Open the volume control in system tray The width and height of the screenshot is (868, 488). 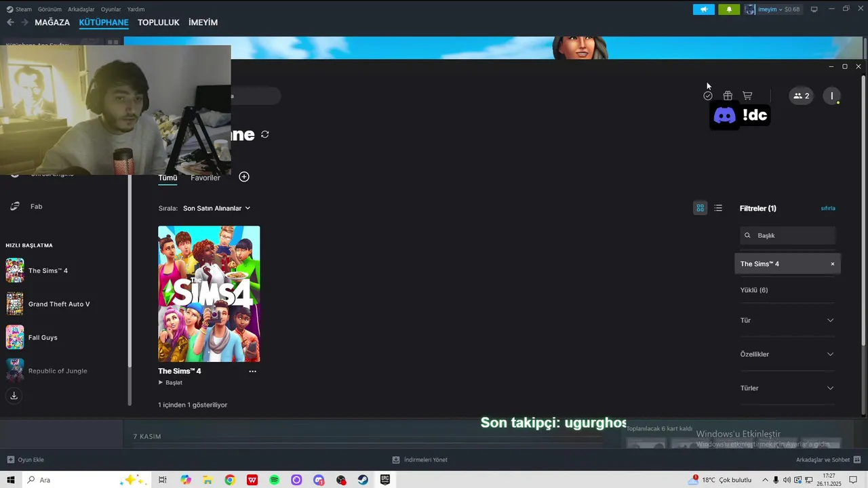click(x=787, y=480)
